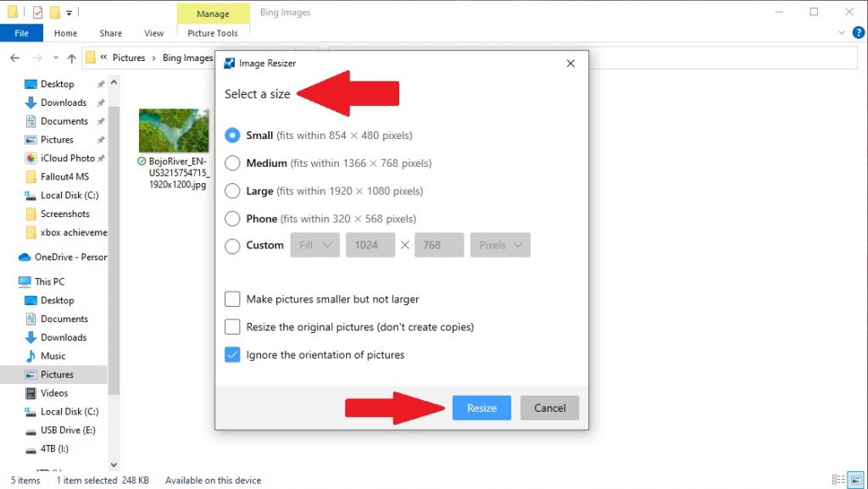
Task: Open the Pixels unit dropdown
Action: (x=500, y=245)
